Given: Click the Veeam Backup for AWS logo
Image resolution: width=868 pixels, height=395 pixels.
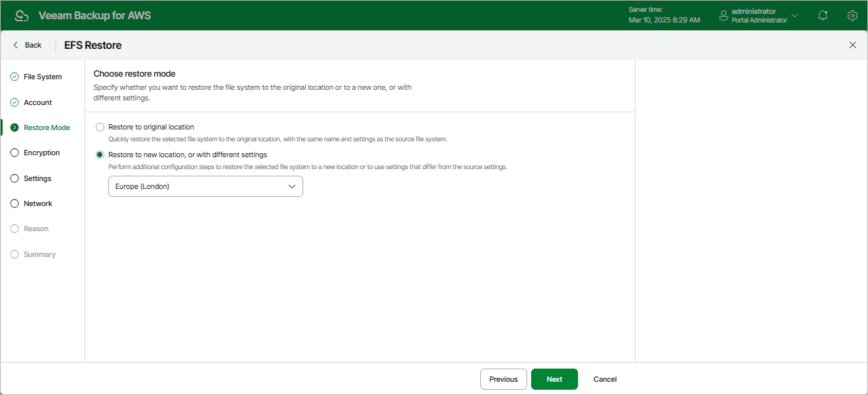Looking at the screenshot, I should [22, 15].
